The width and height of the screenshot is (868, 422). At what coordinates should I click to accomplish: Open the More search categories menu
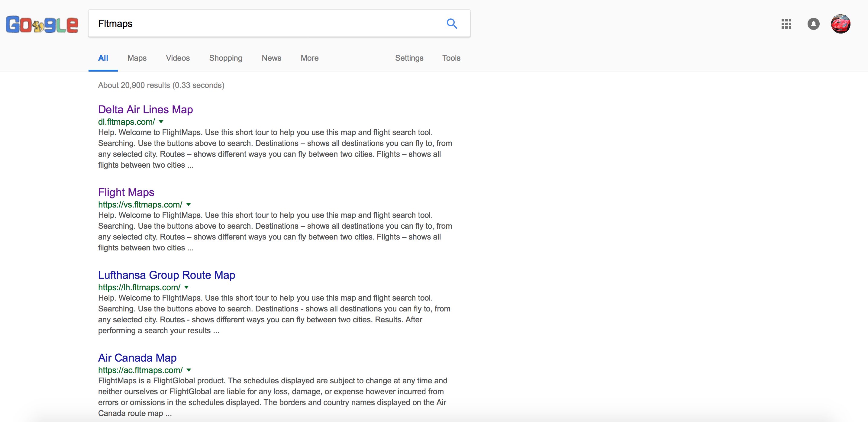tap(309, 58)
